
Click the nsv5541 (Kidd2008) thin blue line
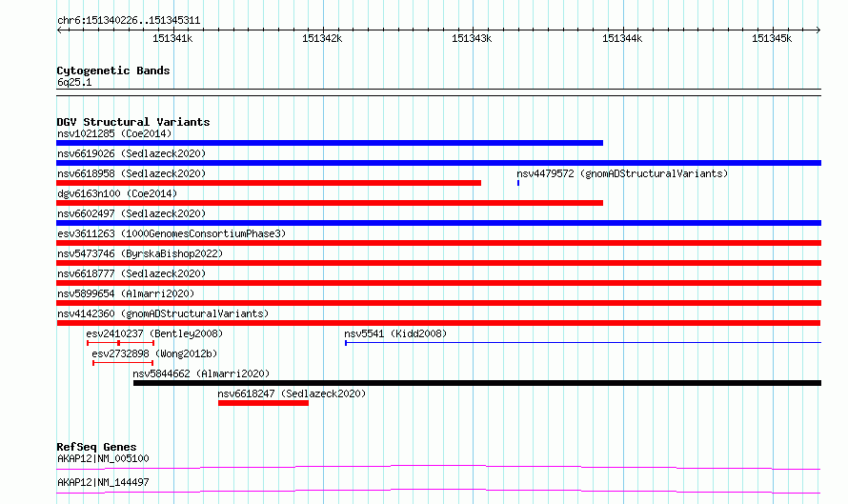click(x=583, y=343)
